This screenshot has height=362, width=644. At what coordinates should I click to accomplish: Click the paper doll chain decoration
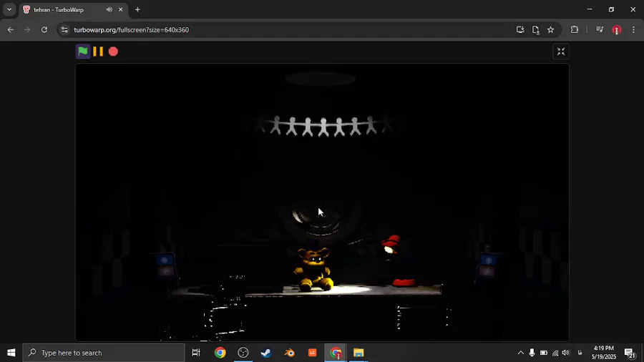click(x=323, y=126)
